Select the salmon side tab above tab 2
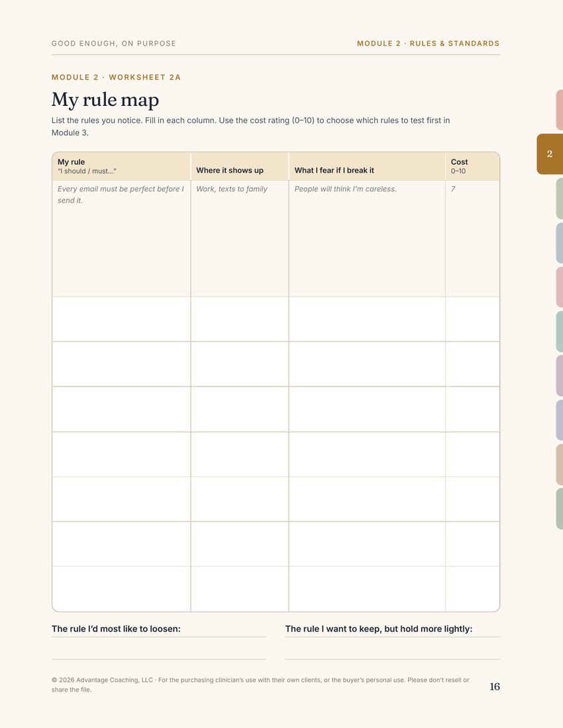 [x=559, y=110]
